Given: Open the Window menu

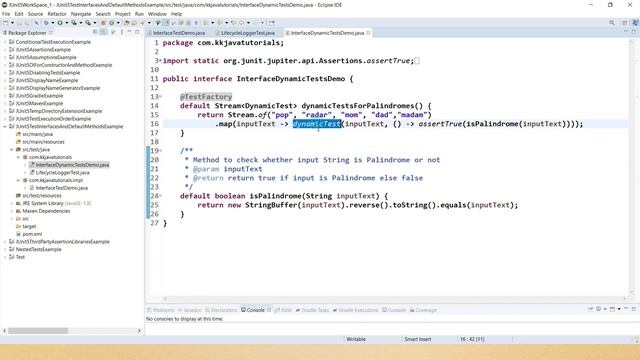Looking at the screenshot, I should click(157, 14).
